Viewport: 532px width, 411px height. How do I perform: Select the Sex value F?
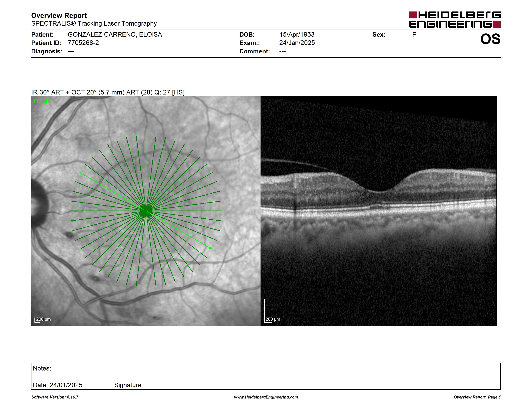pyautogui.click(x=414, y=35)
